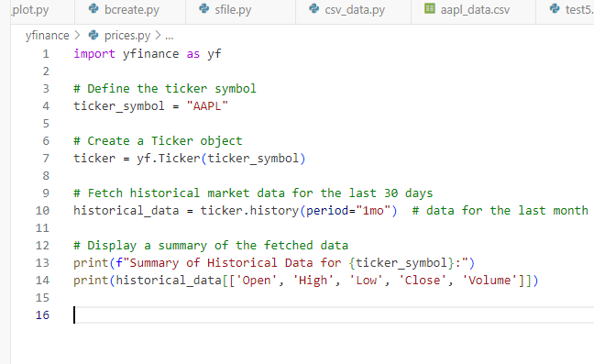Click comment '# Fetch historical market data'

[253, 193]
